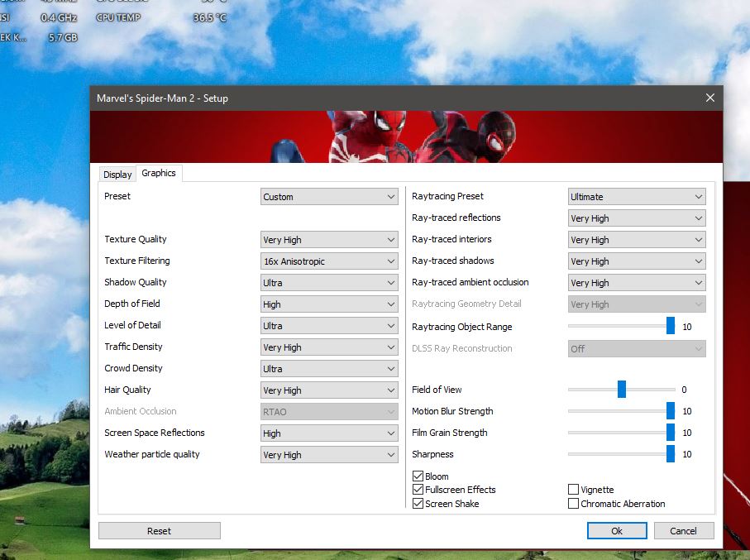Screen dimensions: 750x560
Task: Uncheck the Bloom checkbox
Action: (x=418, y=476)
